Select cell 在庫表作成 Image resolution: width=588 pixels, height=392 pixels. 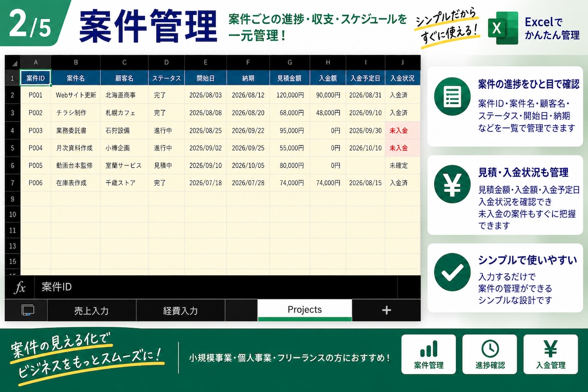point(76,183)
